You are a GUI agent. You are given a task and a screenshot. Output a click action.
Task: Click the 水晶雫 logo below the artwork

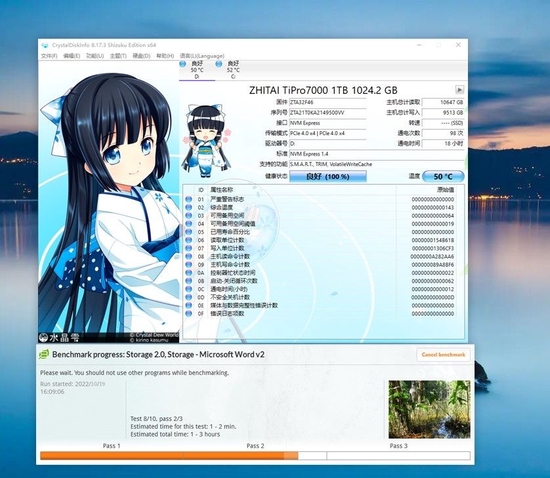coord(59,337)
